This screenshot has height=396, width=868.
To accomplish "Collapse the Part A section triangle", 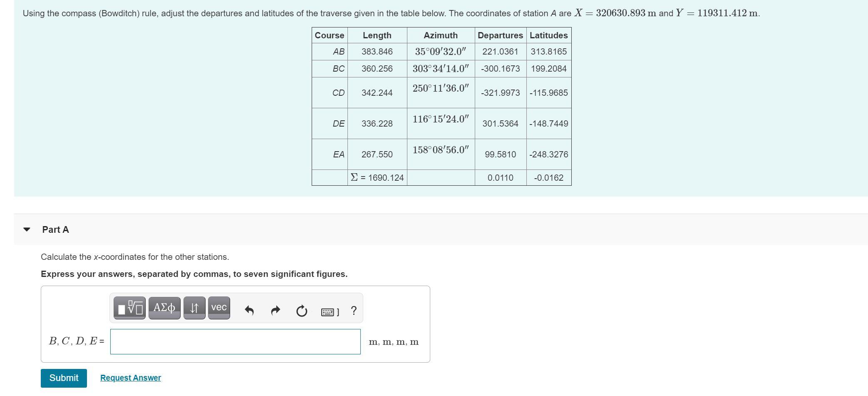I will tap(26, 229).
